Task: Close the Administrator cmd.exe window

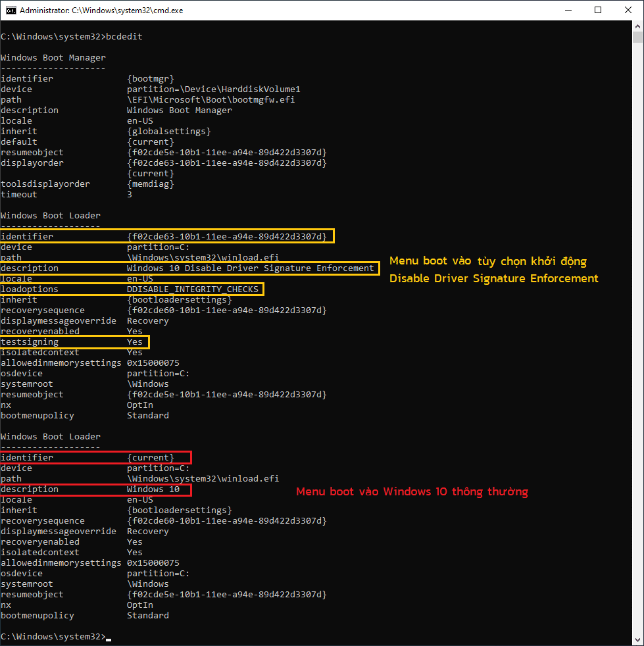Action: [x=628, y=11]
